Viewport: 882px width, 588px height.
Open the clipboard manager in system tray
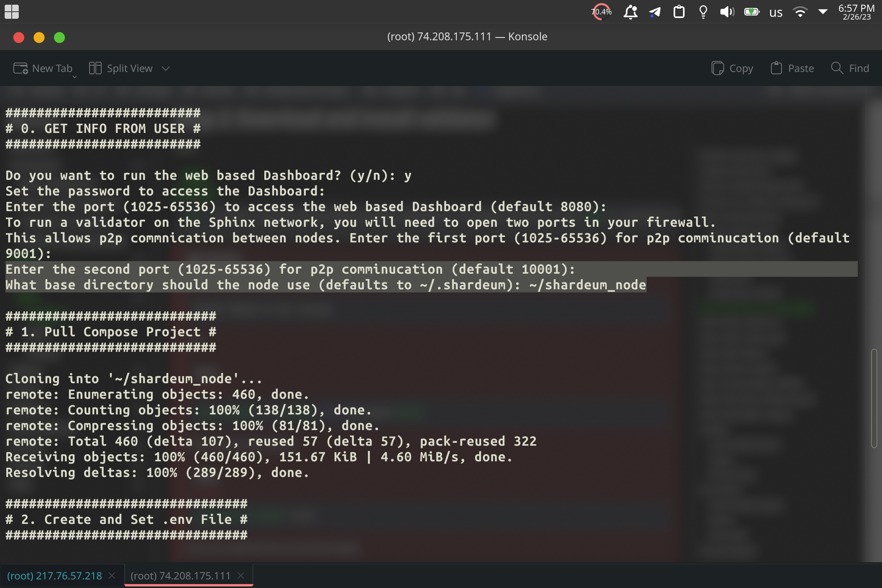(679, 12)
